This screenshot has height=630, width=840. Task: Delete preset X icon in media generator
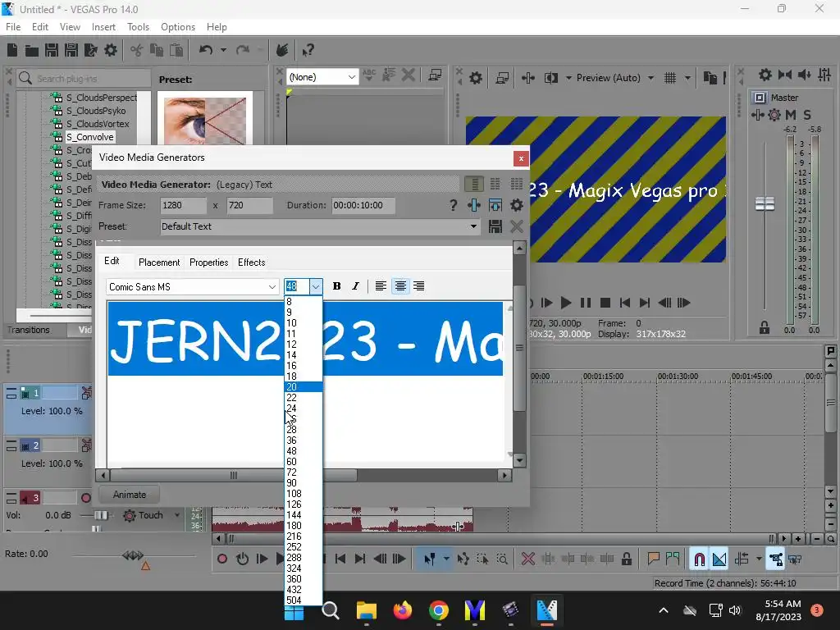(517, 226)
